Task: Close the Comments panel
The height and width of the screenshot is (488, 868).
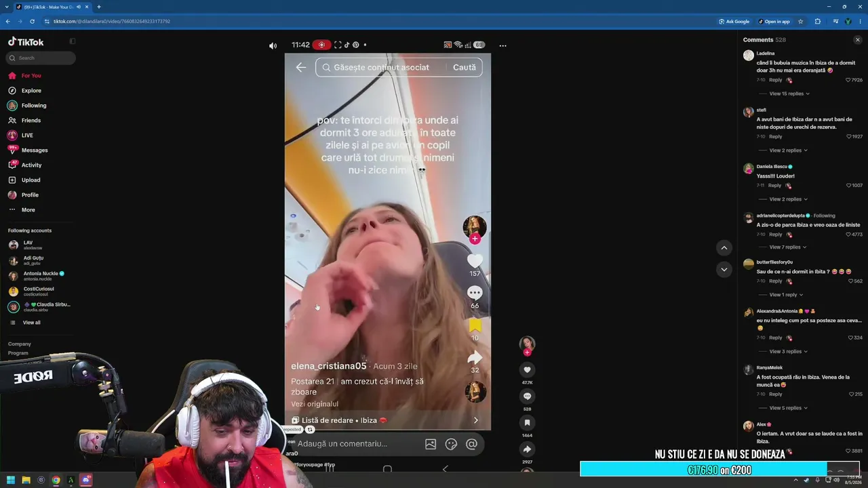Action: pos(858,40)
